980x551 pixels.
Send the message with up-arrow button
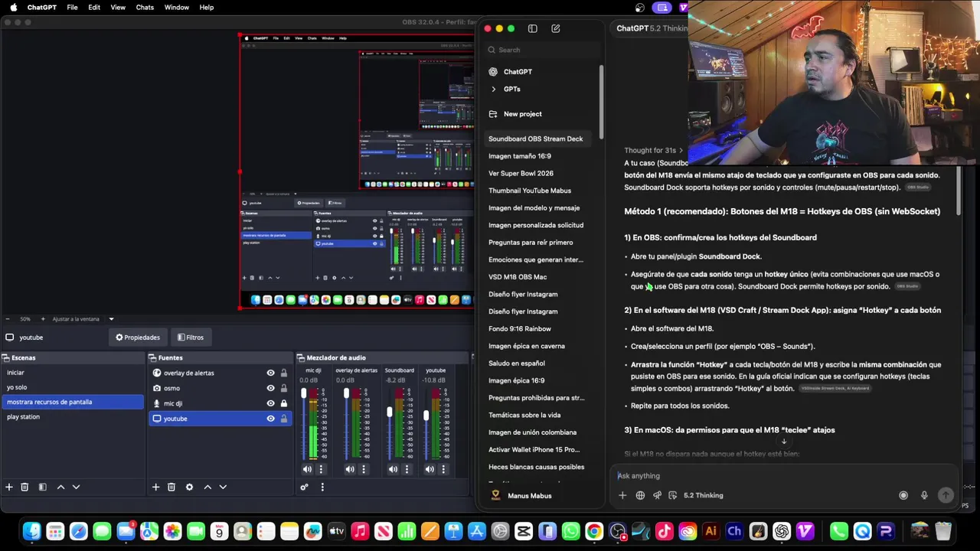click(x=946, y=495)
